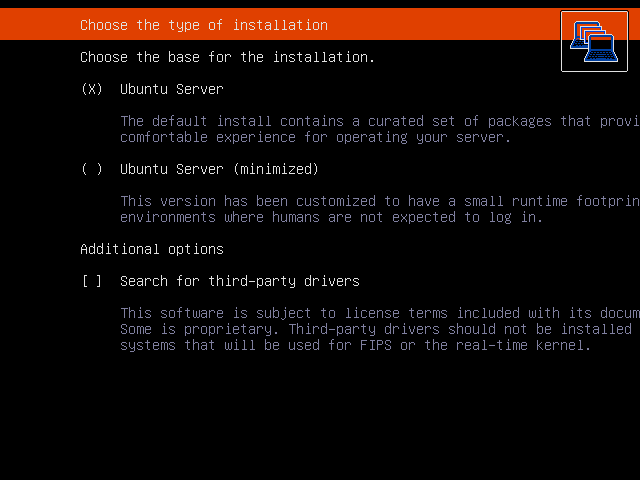Enable the third-party drivers checkbox
This screenshot has height=480, width=640.
(x=92, y=281)
